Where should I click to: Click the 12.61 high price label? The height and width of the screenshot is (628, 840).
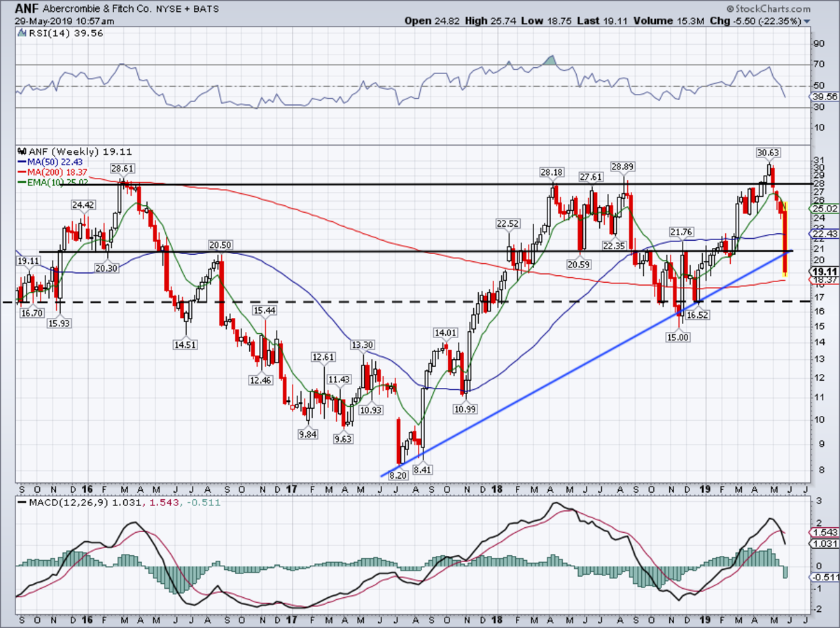coord(325,357)
